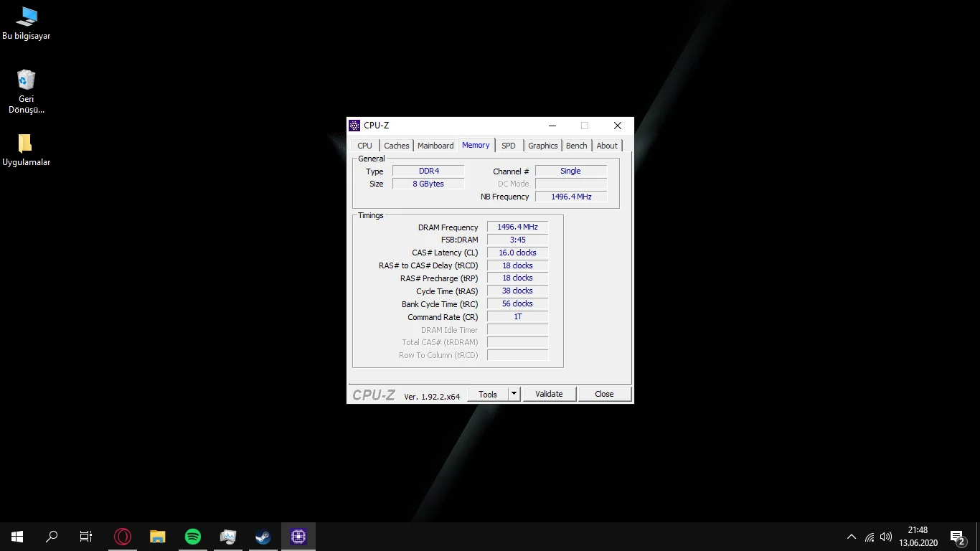The height and width of the screenshot is (551, 980).
Task: Click the Memory Type field showing DDR4
Action: [428, 171]
